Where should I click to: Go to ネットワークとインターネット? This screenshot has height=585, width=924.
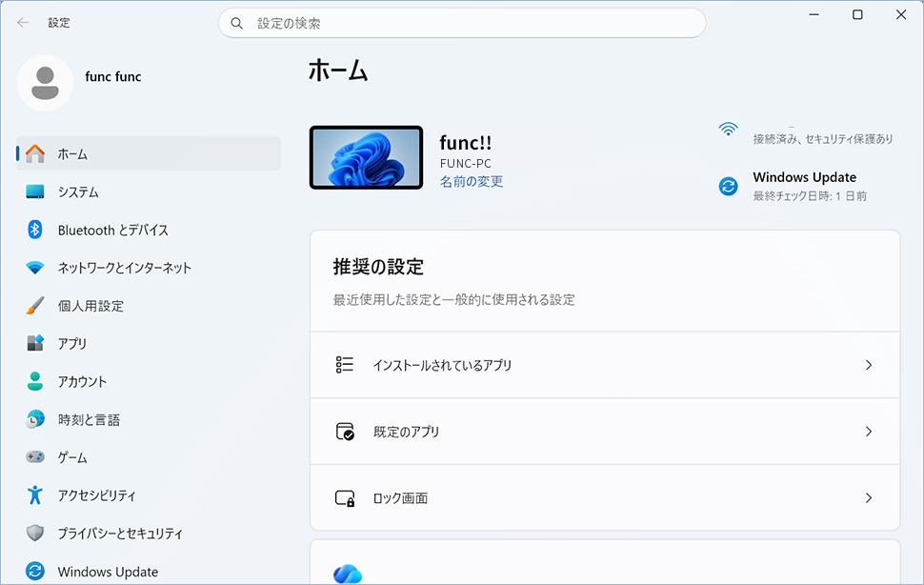[149, 268]
